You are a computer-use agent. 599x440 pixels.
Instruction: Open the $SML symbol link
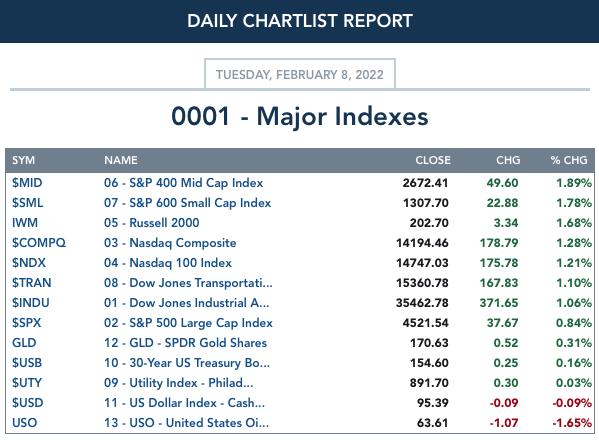[x=28, y=203]
